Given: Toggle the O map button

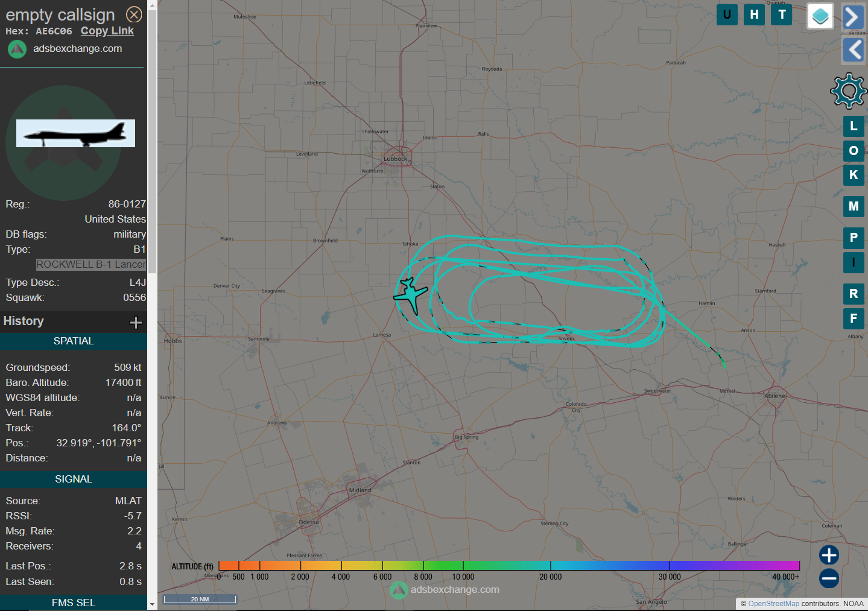Looking at the screenshot, I should [x=854, y=151].
